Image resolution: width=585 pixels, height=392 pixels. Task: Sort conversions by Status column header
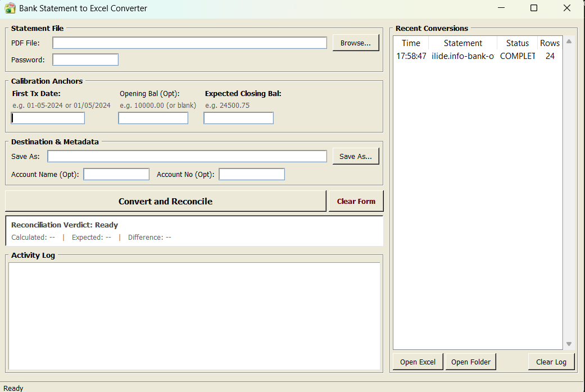click(517, 43)
